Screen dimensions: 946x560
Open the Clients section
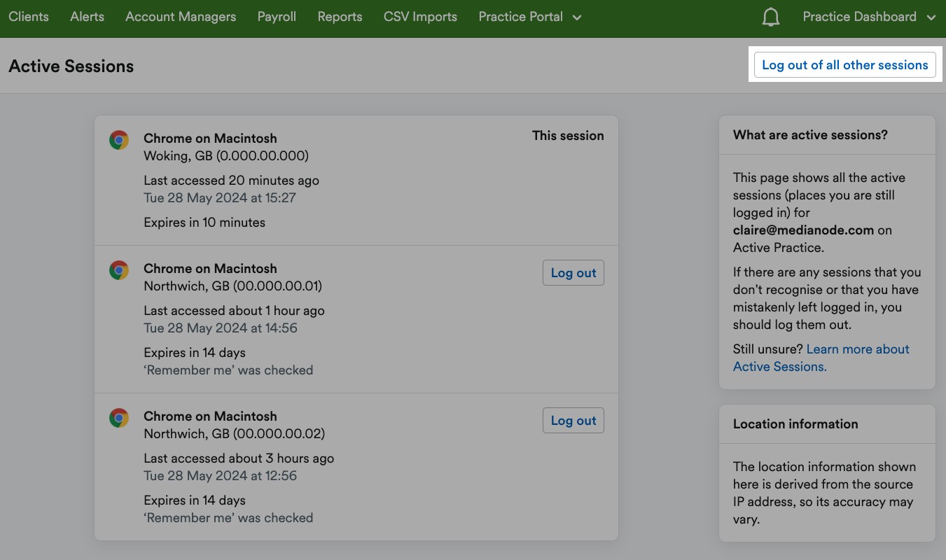(x=28, y=16)
